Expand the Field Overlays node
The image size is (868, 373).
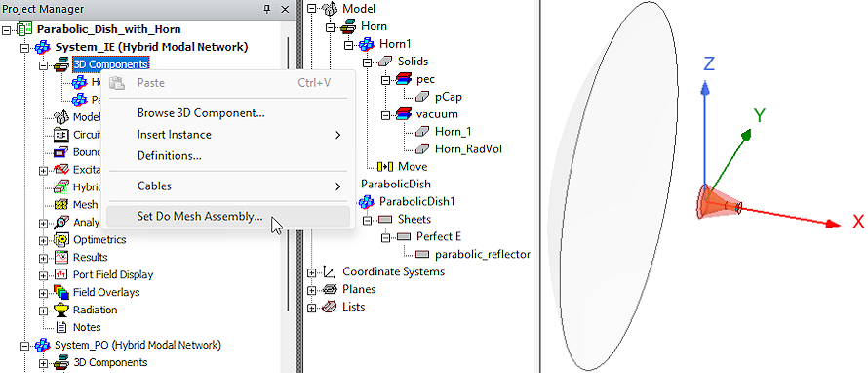click(43, 293)
